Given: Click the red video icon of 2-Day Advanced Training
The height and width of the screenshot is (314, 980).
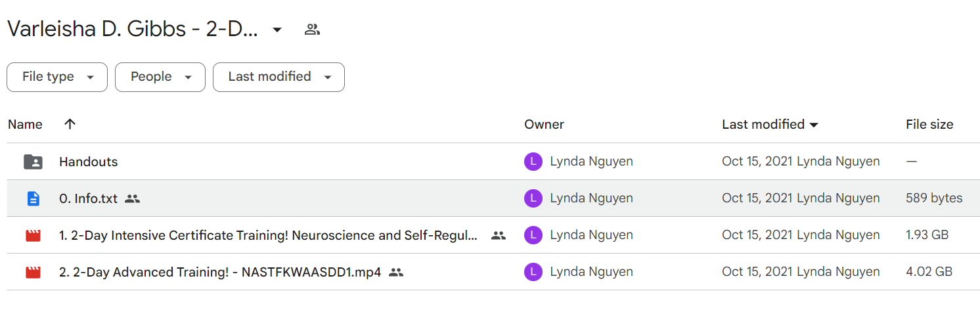Looking at the screenshot, I should coord(33,272).
